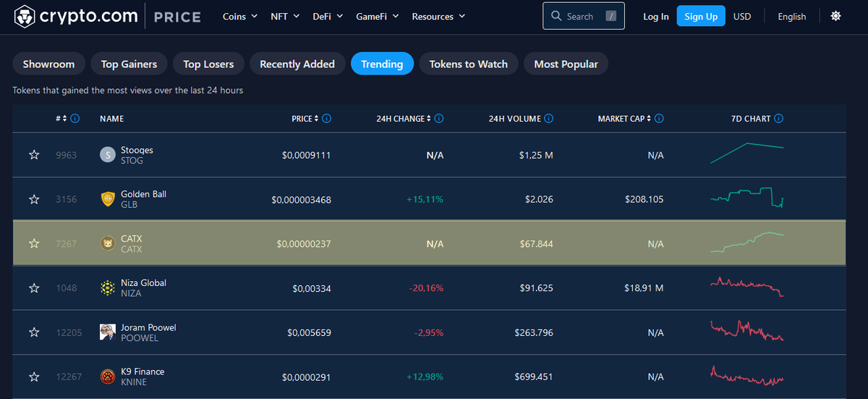The image size is (868, 399).
Task: Click the Golden Ball price $0,000003468
Action: [301, 199]
